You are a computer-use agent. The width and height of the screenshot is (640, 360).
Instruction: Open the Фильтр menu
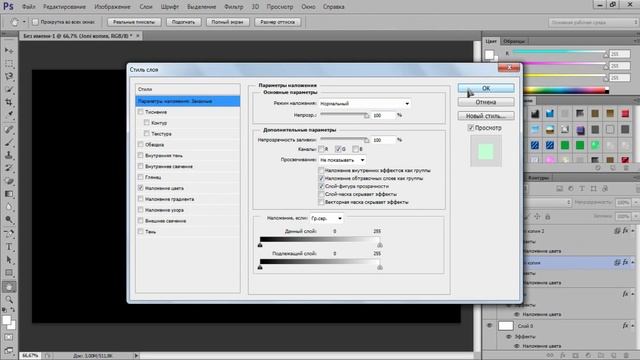tap(233, 7)
